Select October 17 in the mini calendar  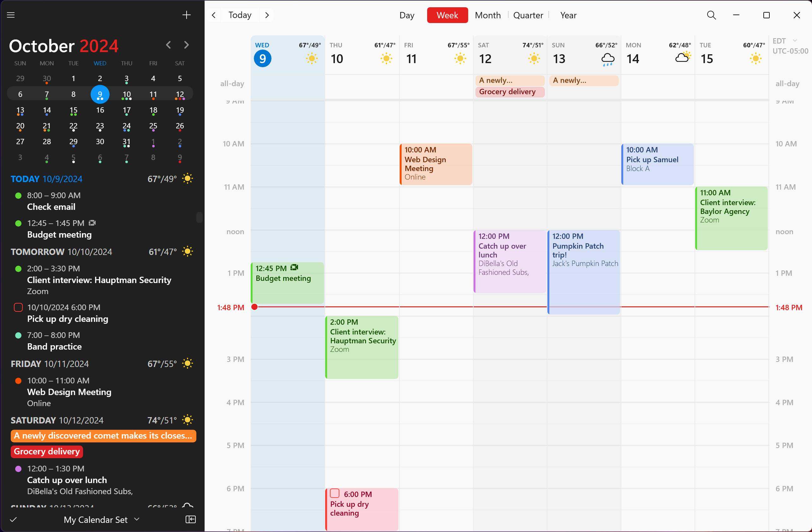(127, 110)
